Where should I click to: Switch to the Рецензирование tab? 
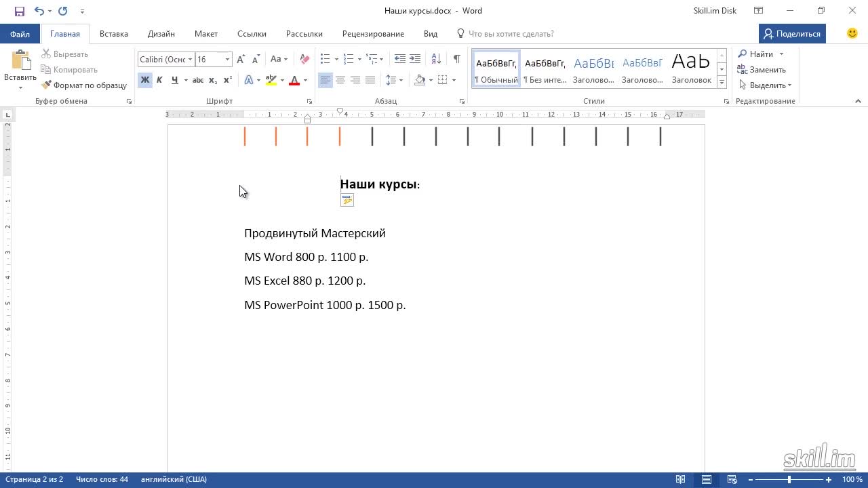coord(373,34)
